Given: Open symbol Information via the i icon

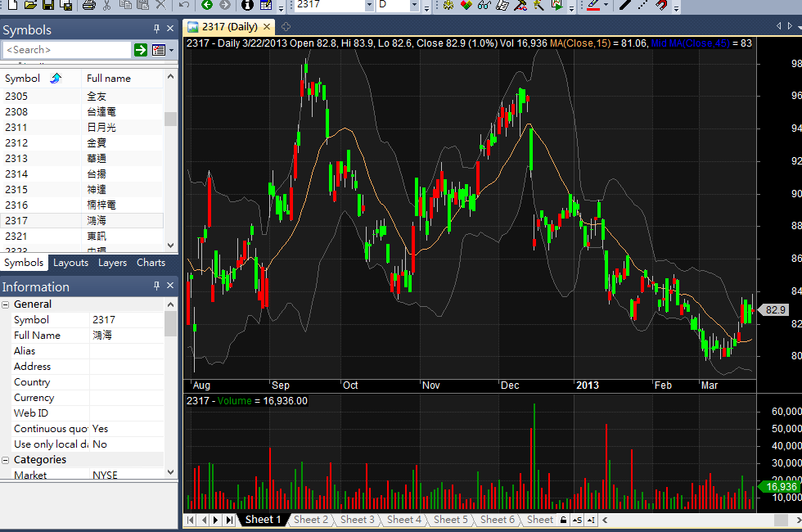Looking at the screenshot, I should click(247, 5).
